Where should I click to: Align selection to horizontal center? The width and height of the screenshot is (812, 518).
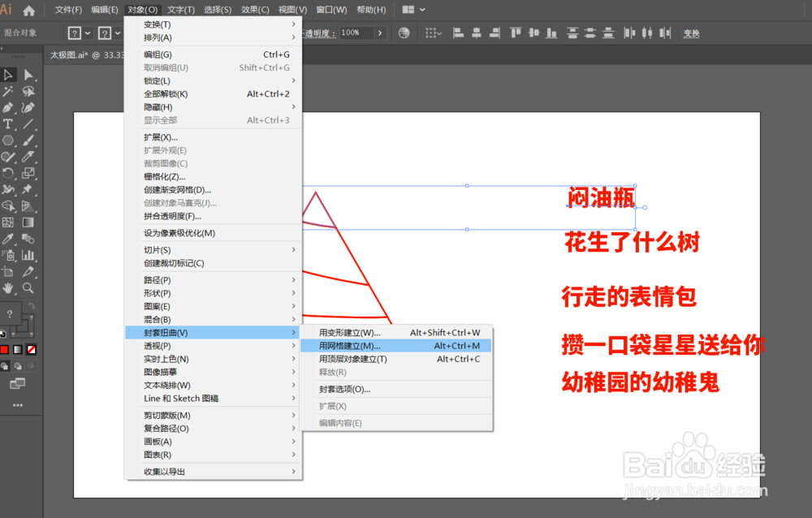[x=477, y=33]
